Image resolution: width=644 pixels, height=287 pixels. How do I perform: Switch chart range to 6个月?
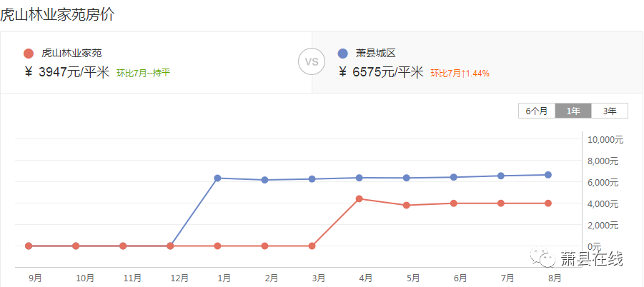coord(537,111)
